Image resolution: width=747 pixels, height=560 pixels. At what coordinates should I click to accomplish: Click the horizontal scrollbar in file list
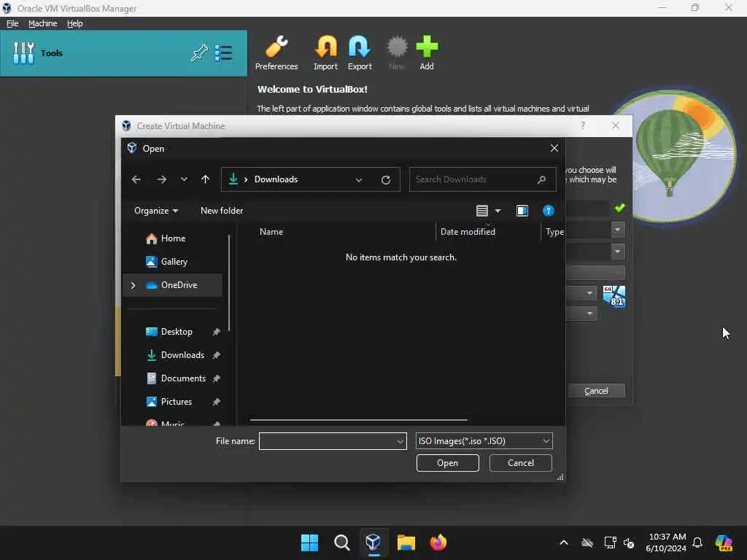click(x=358, y=420)
